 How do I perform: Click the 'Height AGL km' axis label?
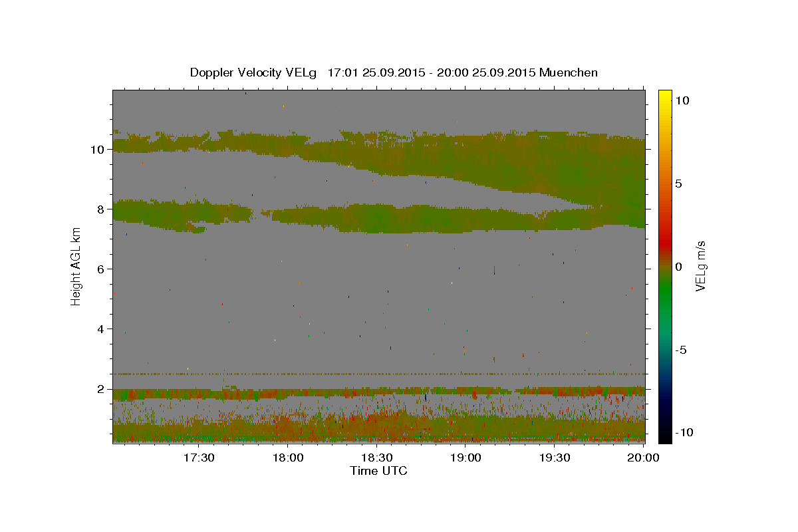76,265
